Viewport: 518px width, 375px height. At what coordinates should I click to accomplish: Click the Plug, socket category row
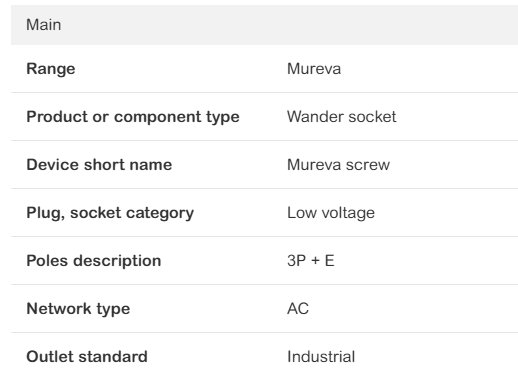click(x=264, y=213)
